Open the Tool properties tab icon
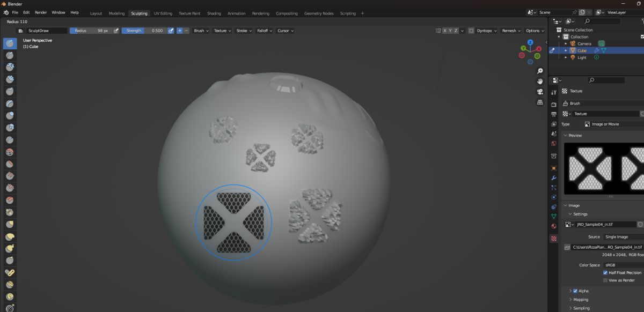This screenshot has height=312, width=644. (554, 93)
